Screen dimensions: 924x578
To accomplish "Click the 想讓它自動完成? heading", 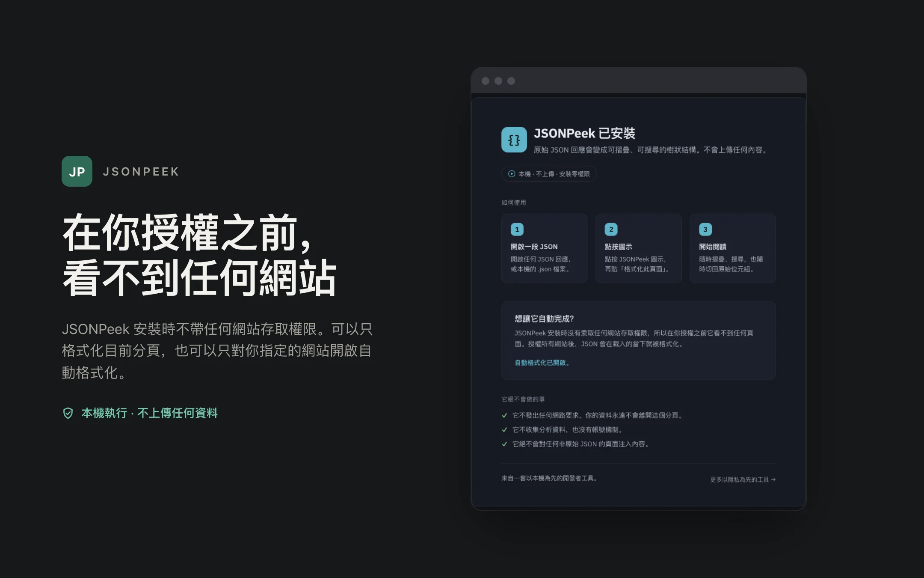I will (544, 319).
